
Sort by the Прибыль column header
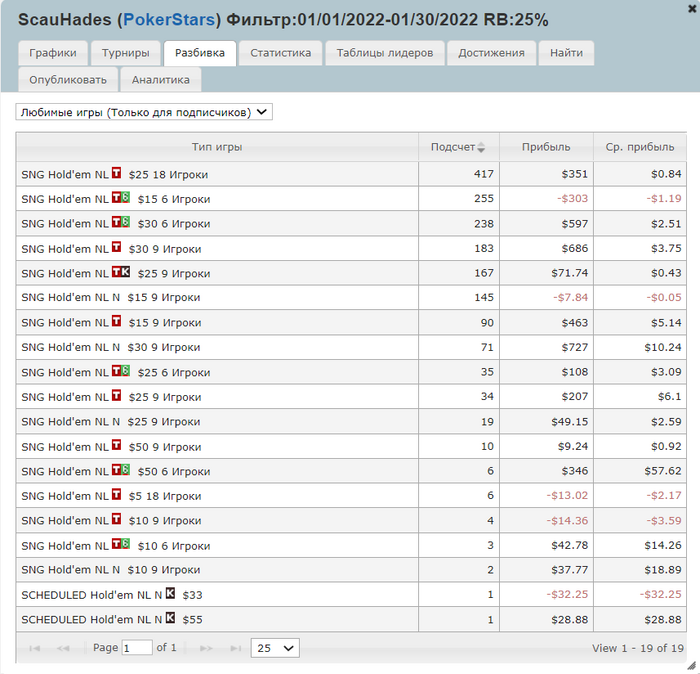pos(546,147)
